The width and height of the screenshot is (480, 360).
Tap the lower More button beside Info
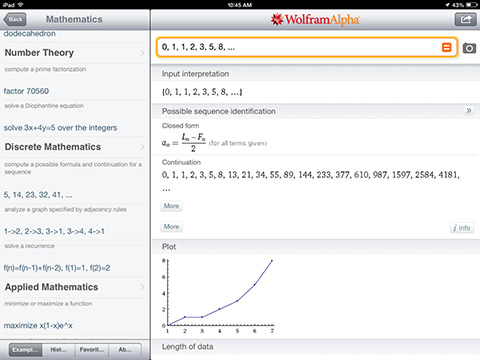point(171,227)
